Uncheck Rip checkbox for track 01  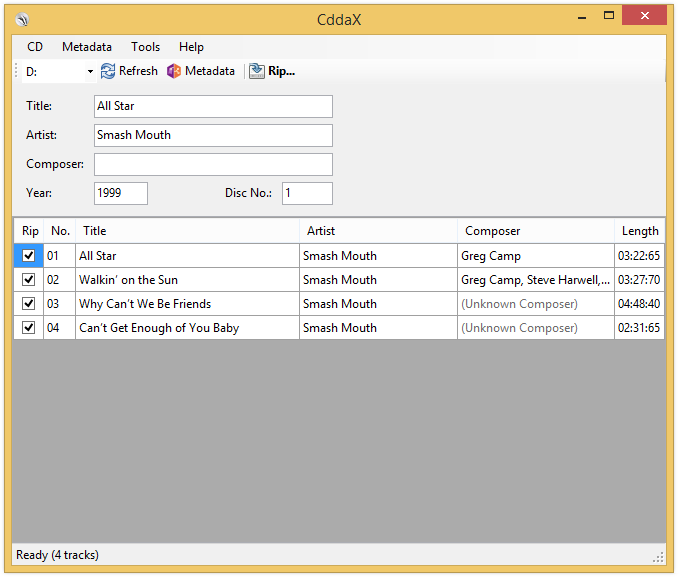click(x=29, y=256)
